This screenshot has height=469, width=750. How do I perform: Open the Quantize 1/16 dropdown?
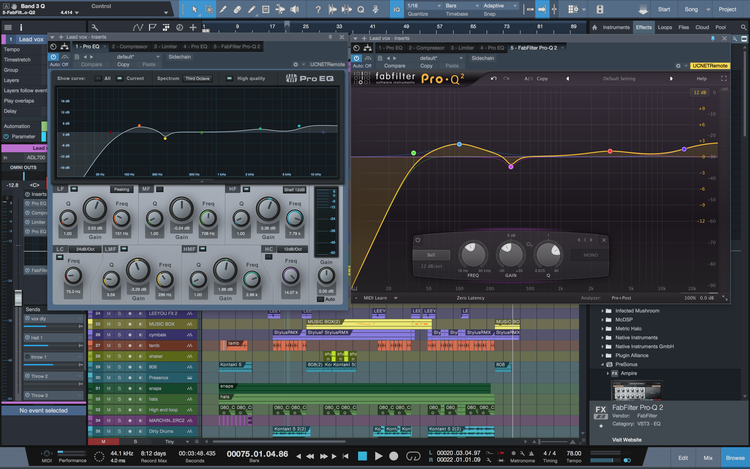coord(424,6)
